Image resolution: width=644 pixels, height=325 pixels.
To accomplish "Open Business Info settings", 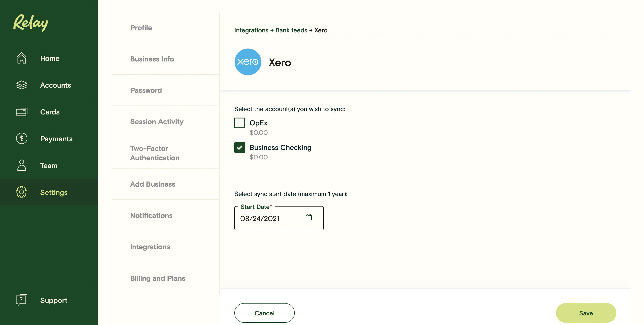I will coord(165,59).
